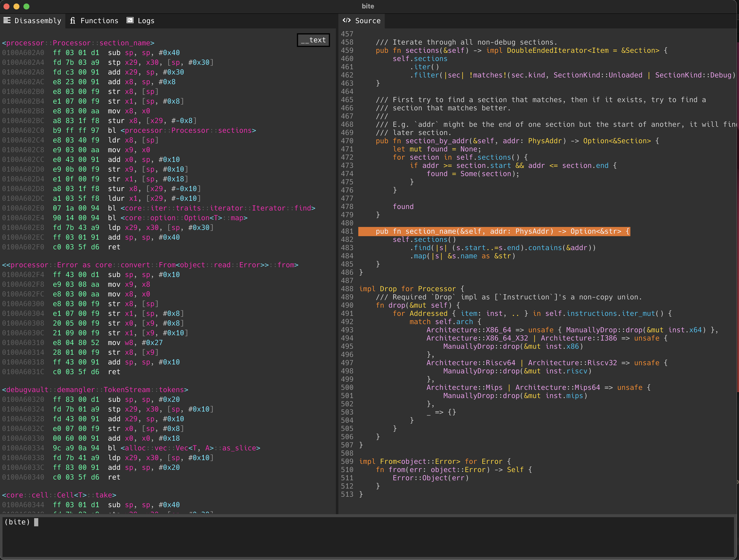Click the green macOS fullscreen button
Viewport: 739px width, 560px height.
tap(27, 6)
